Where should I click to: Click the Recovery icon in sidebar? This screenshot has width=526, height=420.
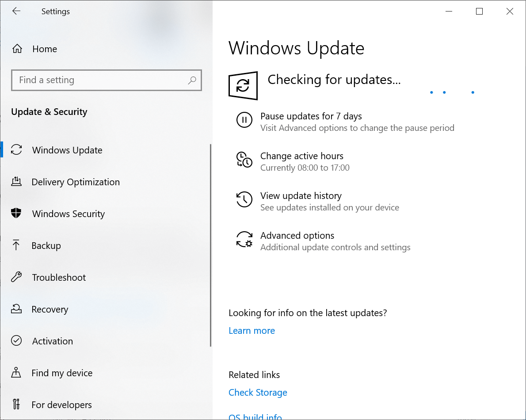pos(16,309)
